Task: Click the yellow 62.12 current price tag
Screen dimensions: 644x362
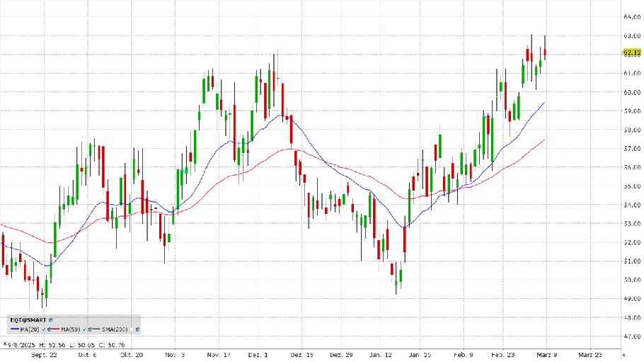Action: [632, 52]
